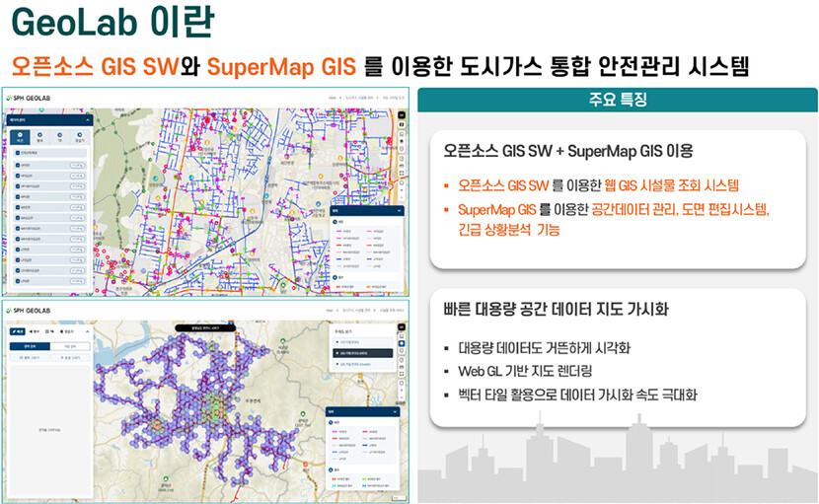Image resolution: width=819 pixels, height=504 pixels.
Task: Select the highlighted 배관 tab in top layer panel
Action: pos(20,137)
